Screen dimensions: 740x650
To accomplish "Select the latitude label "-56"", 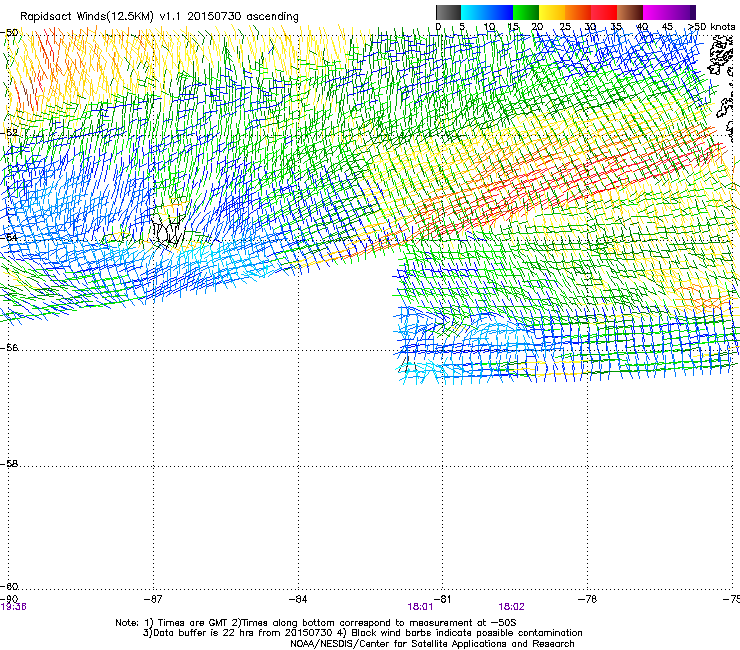I will [9, 348].
